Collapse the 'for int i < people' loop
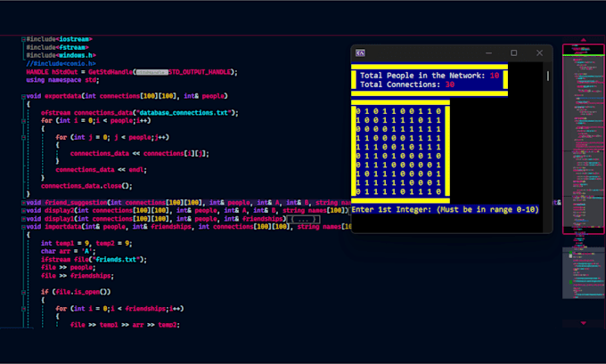The width and height of the screenshot is (606, 364). [x=23, y=121]
